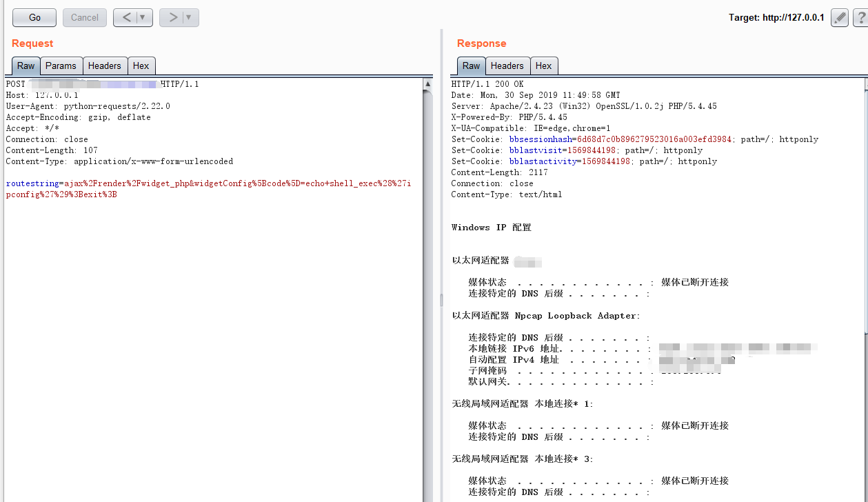Click the Content-Type: text/html response line
This screenshot has height=502, width=868.
pos(507,194)
